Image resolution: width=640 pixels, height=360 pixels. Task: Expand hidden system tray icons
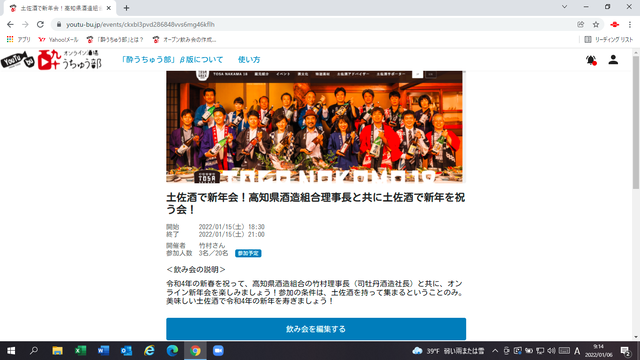pos(495,351)
